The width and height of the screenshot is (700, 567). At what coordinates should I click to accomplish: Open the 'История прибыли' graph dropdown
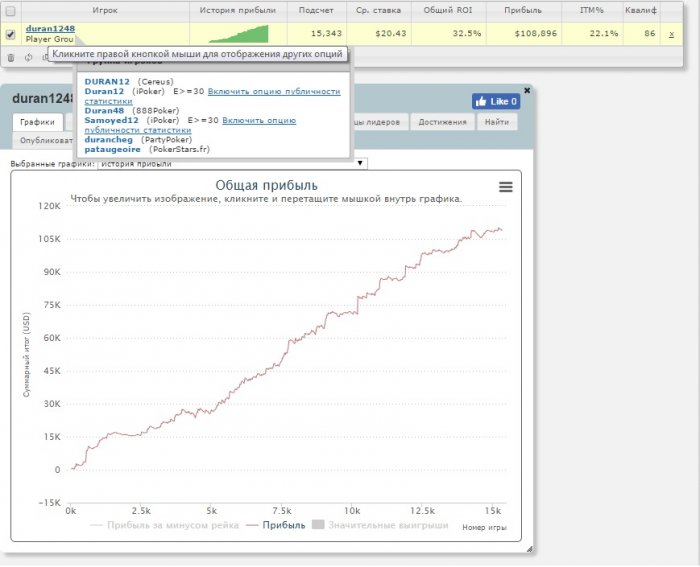[x=232, y=163]
